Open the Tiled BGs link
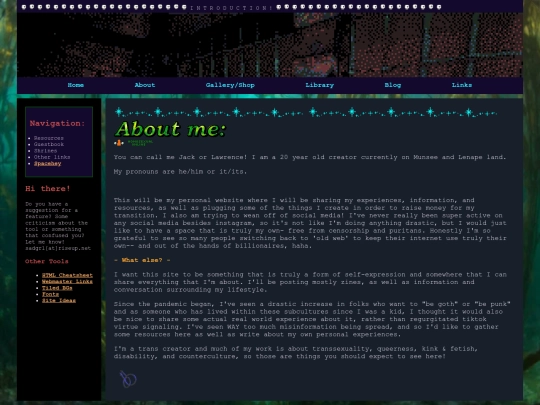 [x=57, y=288]
